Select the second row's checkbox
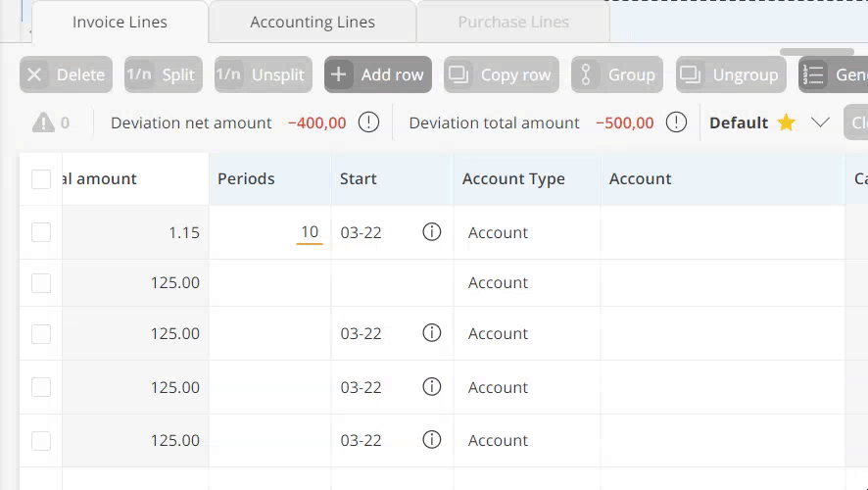 pos(41,283)
